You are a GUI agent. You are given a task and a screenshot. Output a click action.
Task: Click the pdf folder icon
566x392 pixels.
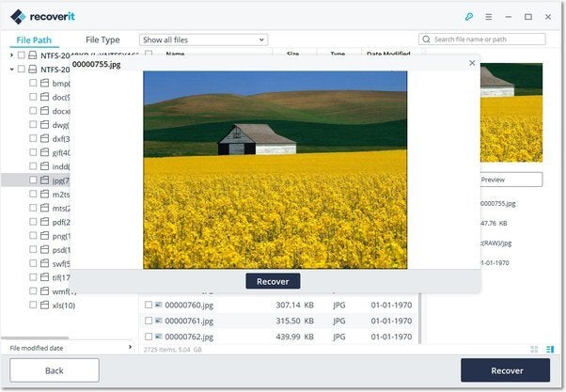45,222
